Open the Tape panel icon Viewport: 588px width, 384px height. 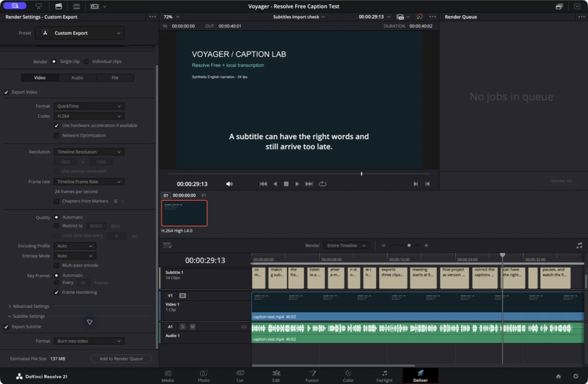click(x=39, y=6)
